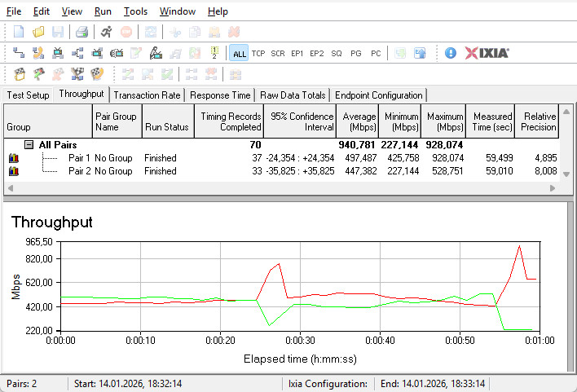577x392 pixels.
Task: Switch to the Endpoint Configuration tab
Action: click(379, 95)
